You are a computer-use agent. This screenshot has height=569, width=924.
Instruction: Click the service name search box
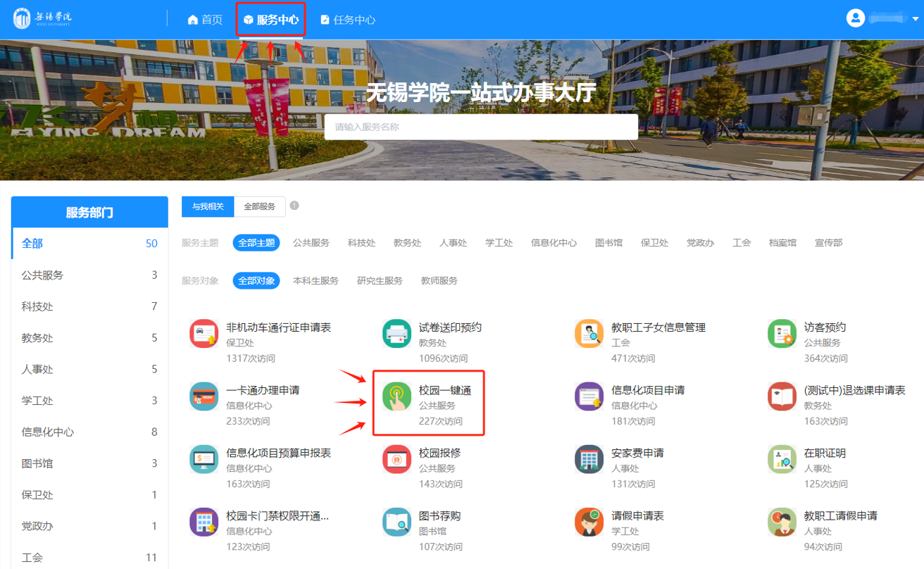coord(481,127)
